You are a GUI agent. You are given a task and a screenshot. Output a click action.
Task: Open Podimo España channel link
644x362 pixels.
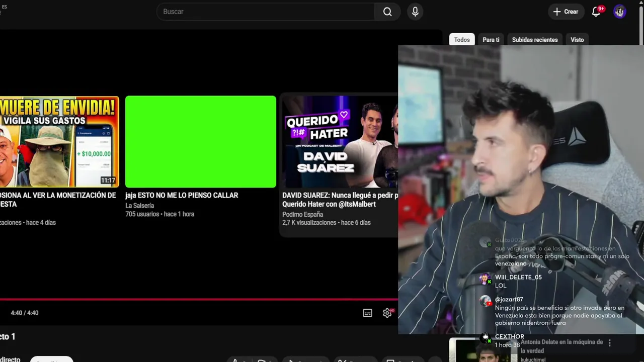pos(302,215)
